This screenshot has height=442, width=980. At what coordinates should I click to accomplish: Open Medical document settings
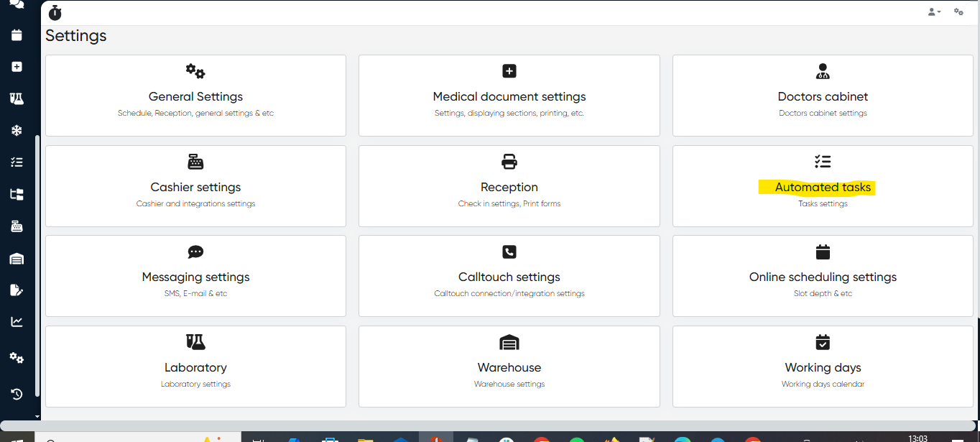coord(509,96)
